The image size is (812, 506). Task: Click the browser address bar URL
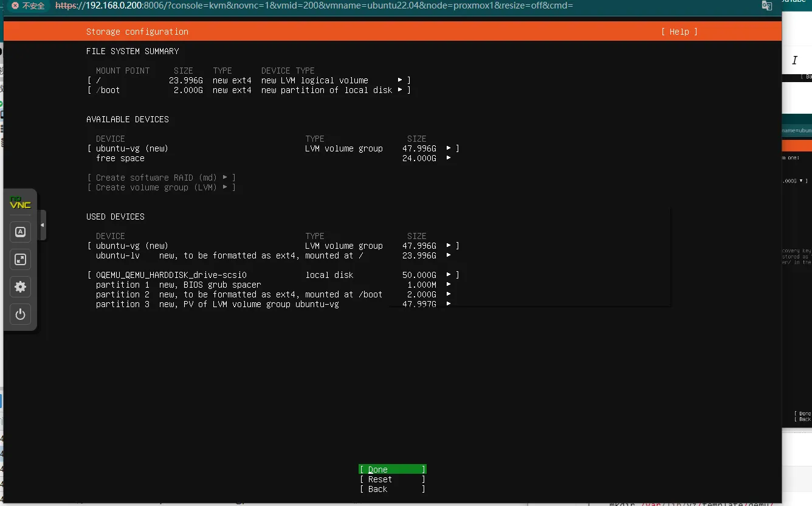coord(314,5)
